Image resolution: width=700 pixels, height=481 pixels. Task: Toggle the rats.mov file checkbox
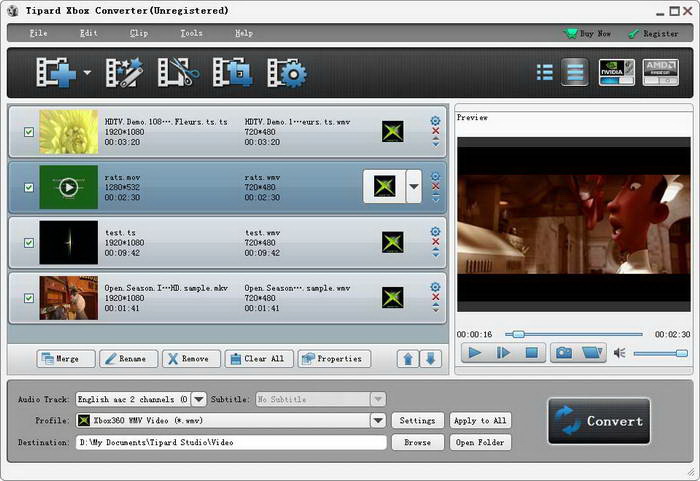click(29, 187)
